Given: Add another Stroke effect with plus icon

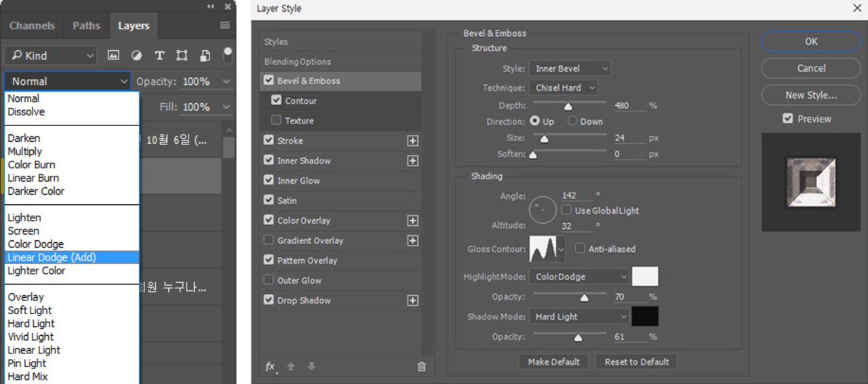Looking at the screenshot, I should point(412,141).
